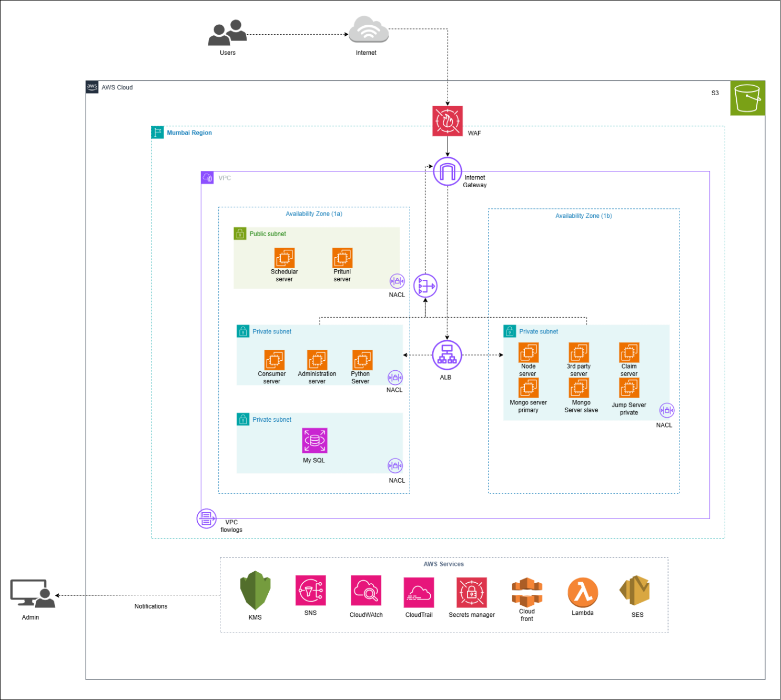The image size is (781, 700).
Task: Select the S3 bucket icon
Action: click(747, 98)
